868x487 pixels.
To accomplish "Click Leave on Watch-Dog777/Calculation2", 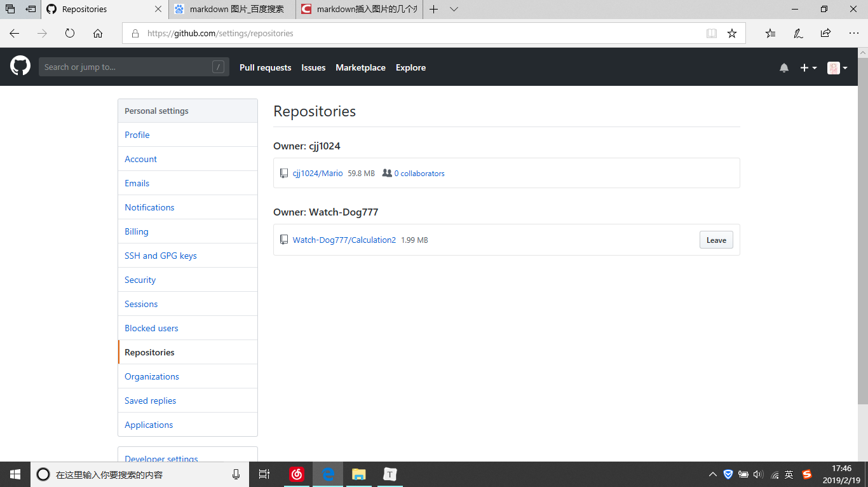I will click(x=716, y=240).
